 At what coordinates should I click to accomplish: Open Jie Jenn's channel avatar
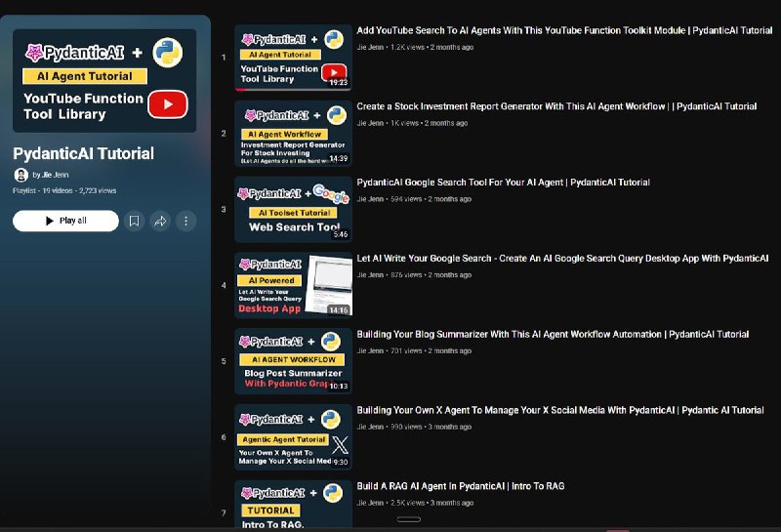point(21,175)
